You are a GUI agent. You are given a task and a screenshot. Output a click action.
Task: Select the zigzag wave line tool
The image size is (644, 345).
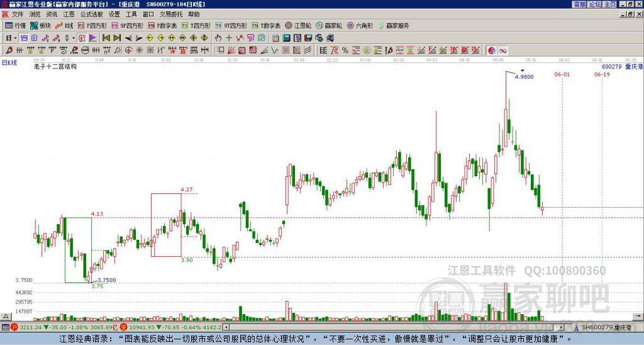(275, 50)
